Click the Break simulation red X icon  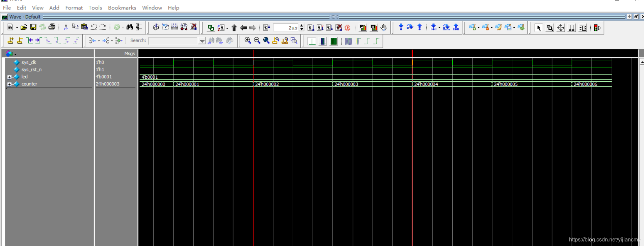point(193,27)
